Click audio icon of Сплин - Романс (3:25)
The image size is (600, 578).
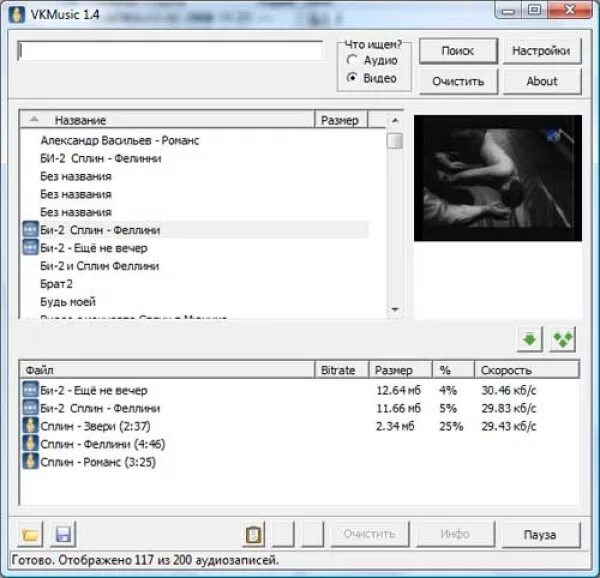click(30, 462)
